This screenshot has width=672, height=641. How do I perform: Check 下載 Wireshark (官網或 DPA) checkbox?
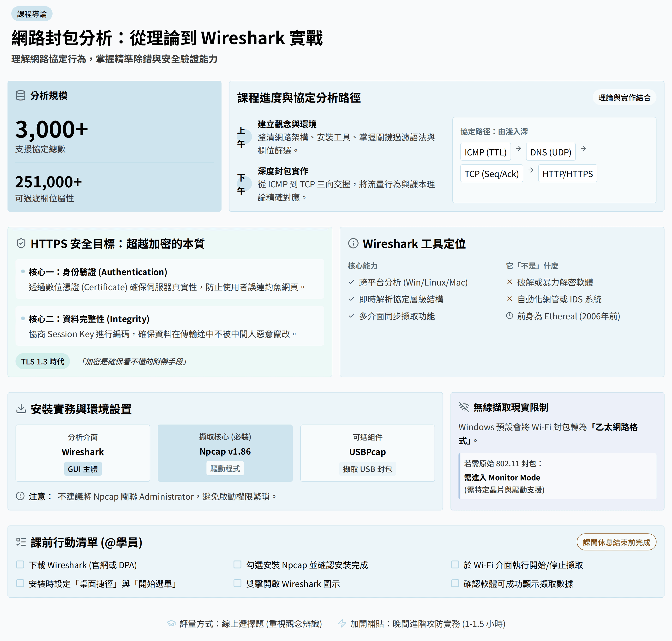coord(20,564)
